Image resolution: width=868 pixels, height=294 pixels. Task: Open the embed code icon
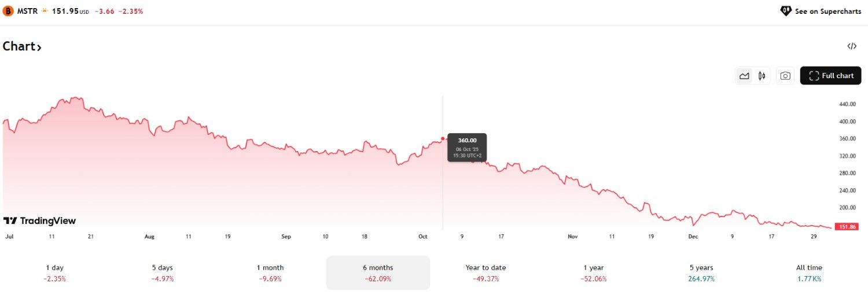(851, 46)
